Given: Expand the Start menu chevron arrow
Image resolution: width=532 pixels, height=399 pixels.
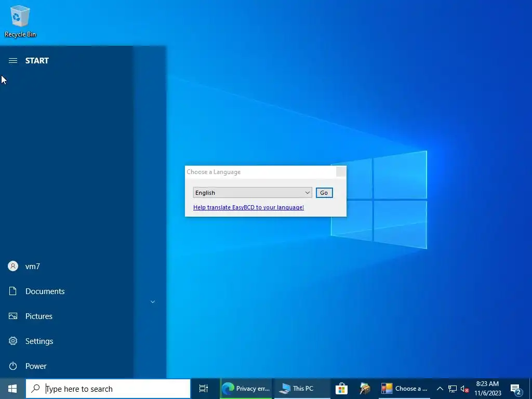Looking at the screenshot, I should [x=153, y=302].
